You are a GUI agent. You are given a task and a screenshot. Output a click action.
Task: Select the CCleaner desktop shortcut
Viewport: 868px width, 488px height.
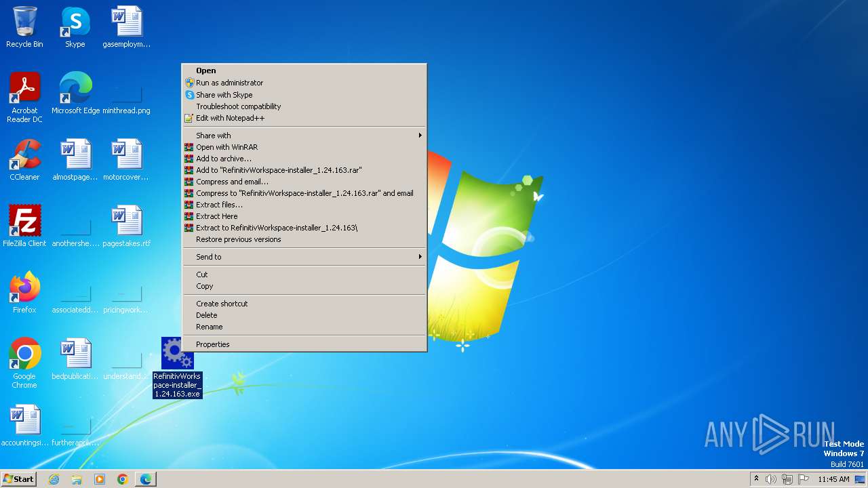pos(24,159)
